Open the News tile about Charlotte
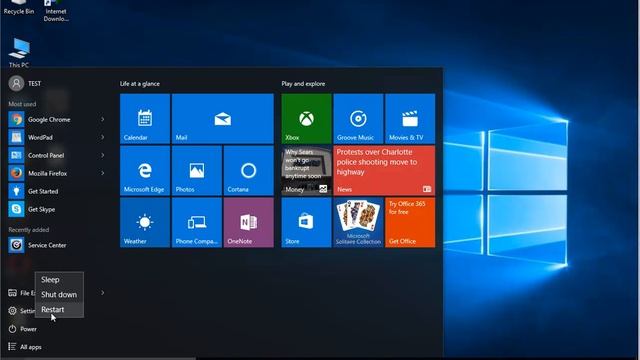 384,171
